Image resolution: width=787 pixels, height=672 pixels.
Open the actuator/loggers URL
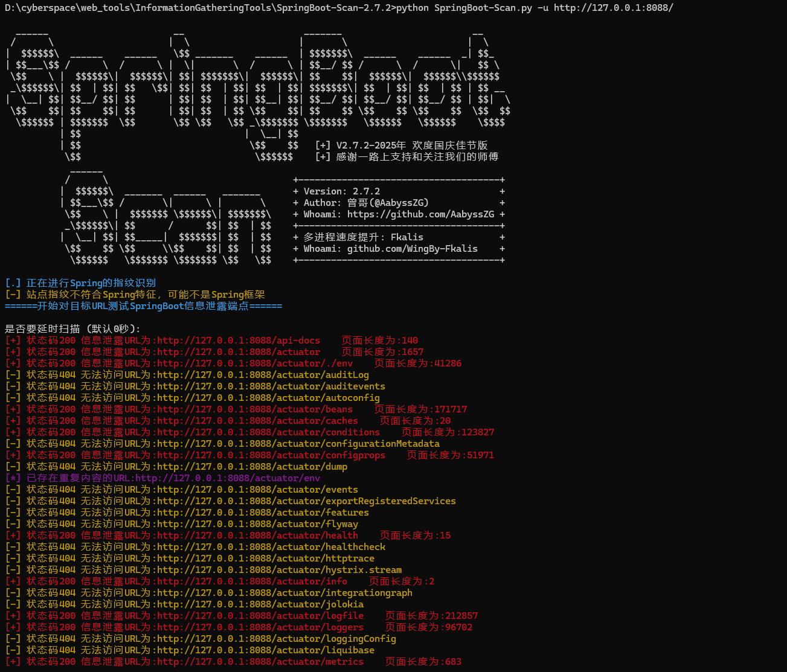point(260,627)
